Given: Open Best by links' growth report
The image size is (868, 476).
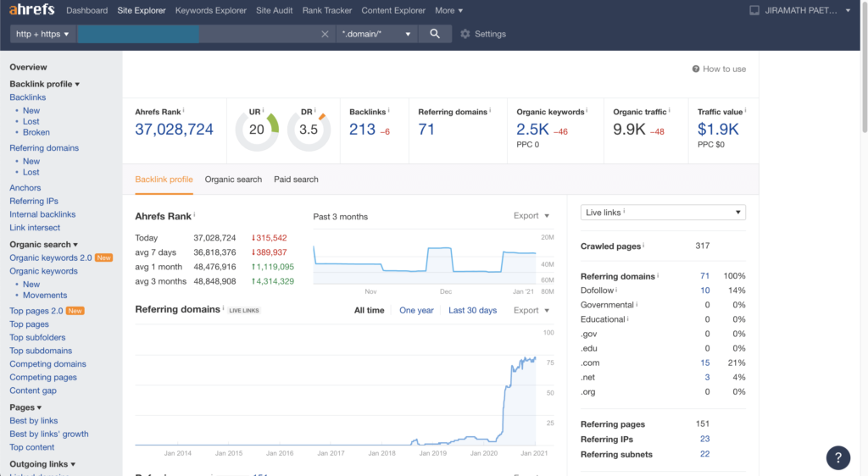Looking at the screenshot, I should coord(48,434).
